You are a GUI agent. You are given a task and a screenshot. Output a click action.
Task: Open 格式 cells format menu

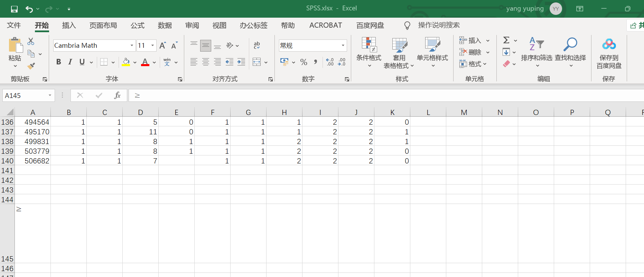(x=473, y=64)
